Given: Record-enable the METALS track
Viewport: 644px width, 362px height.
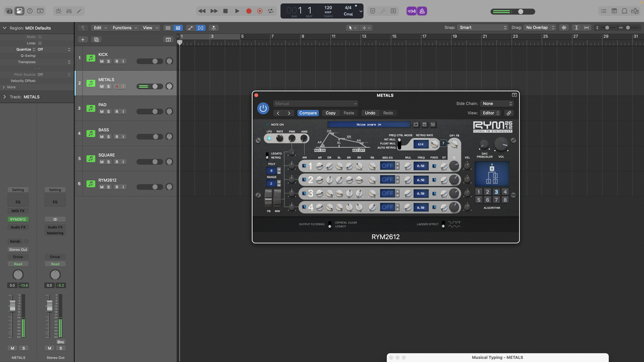Looking at the screenshot, I should 116,87.
